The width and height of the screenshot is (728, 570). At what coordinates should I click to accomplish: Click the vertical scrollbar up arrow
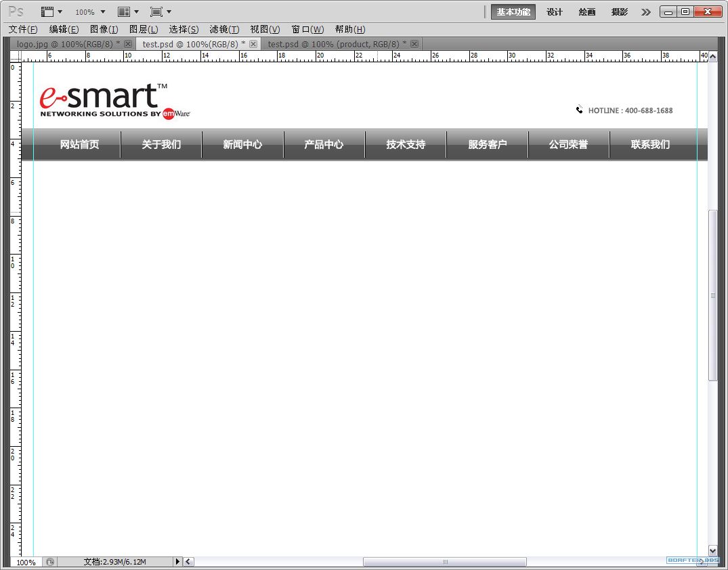[712, 57]
